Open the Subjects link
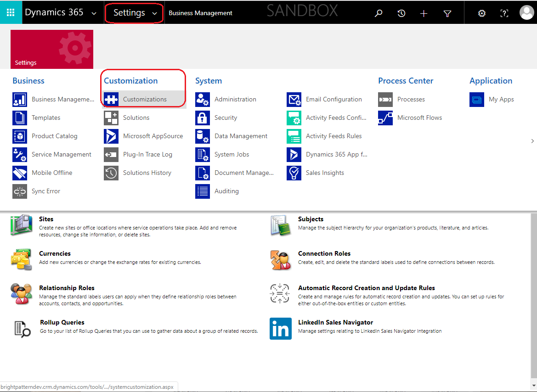Image resolution: width=537 pixels, height=392 pixels. click(311, 219)
